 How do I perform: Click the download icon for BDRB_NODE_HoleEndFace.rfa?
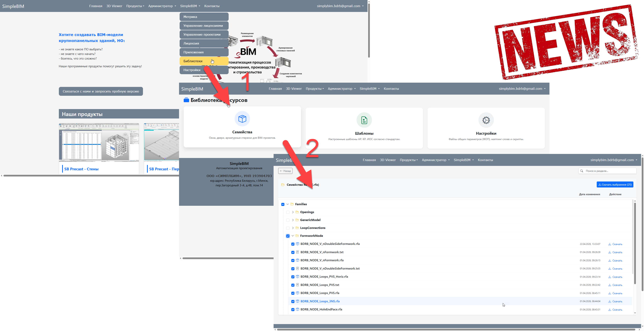click(x=610, y=310)
